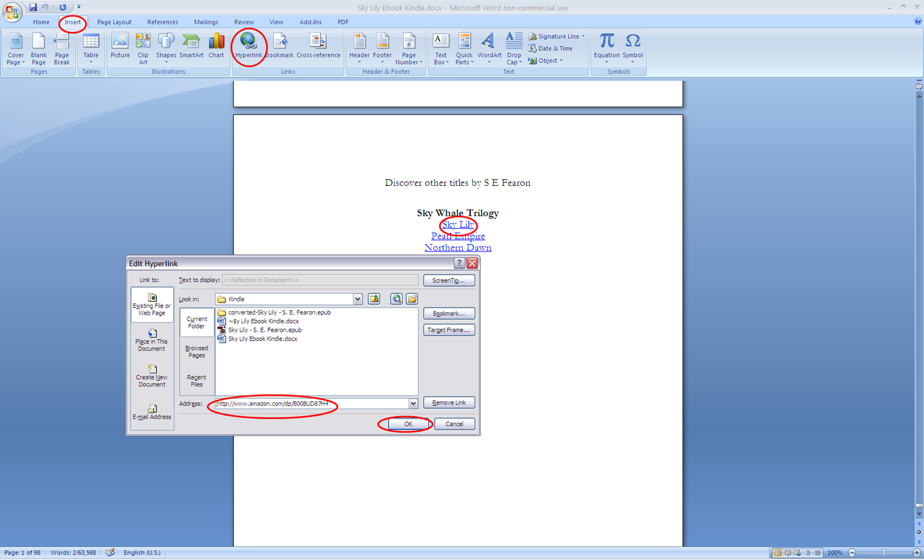Image resolution: width=924 pixels, height=560 pixels.
Task: Click the Remove Link button
Action: [449, 402]
